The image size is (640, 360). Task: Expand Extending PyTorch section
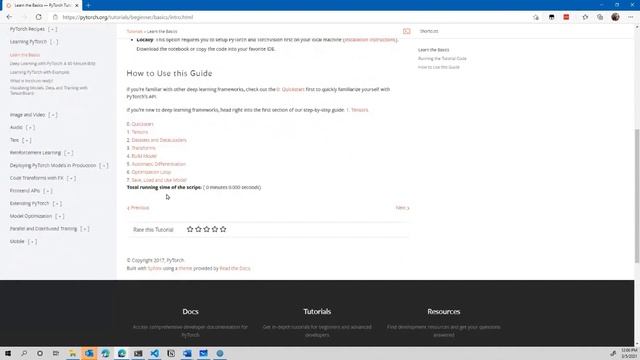[x=57, y=203]
